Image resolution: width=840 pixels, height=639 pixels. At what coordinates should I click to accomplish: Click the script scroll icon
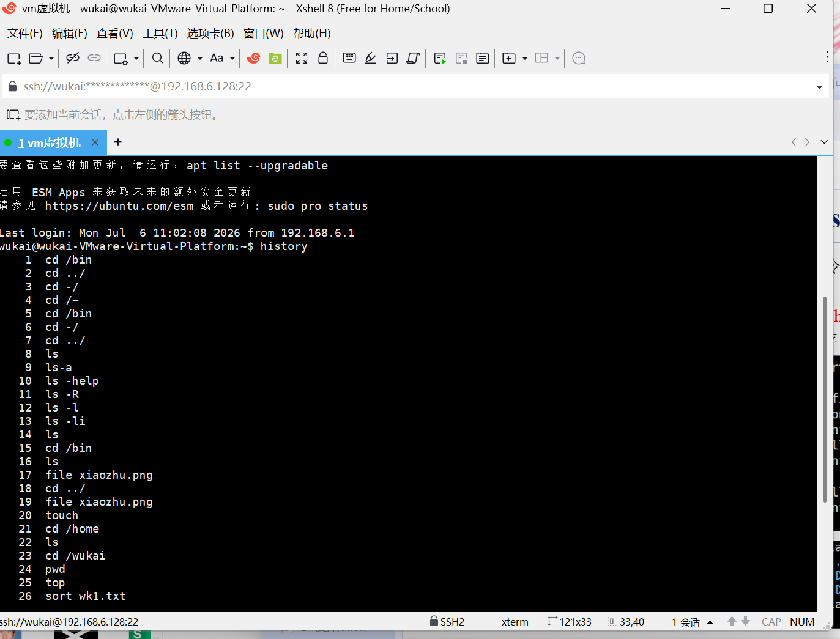(413, 58)
